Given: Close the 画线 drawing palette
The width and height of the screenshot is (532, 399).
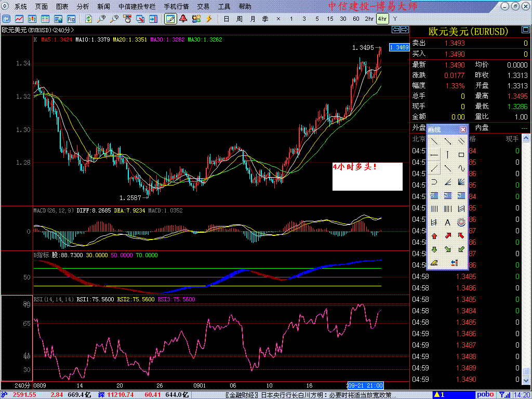Looking at the screenshot, I should [x=463, y=129].
